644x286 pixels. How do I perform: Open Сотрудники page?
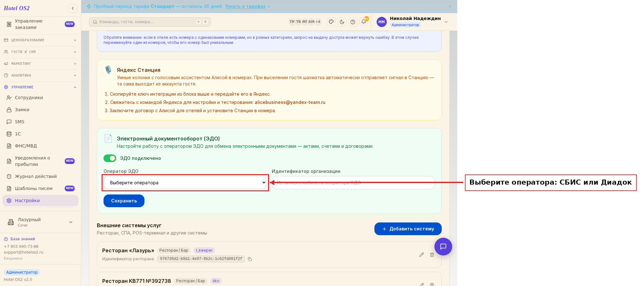point(40,98)
